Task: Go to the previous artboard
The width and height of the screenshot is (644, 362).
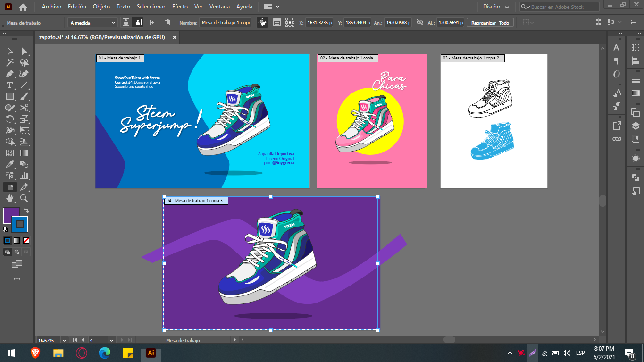Action: [x=83, y=340]
